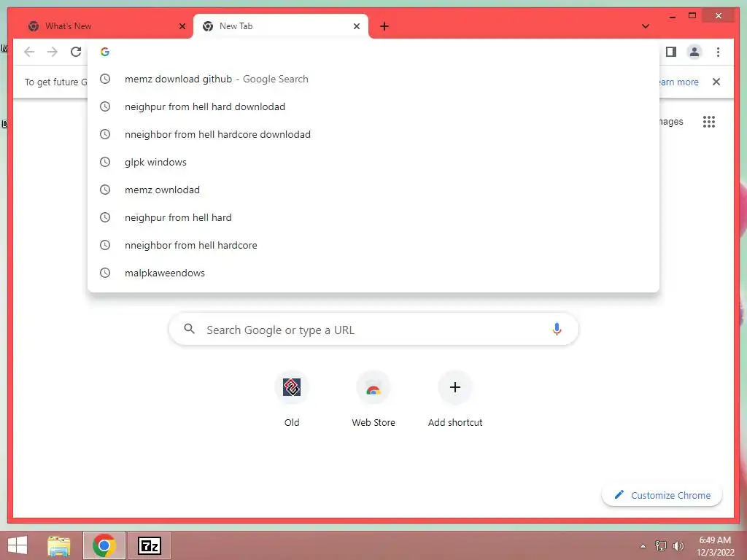Start voice search with microphone
The height and width of the screenshot is (560, 747).
click(557, 329)
